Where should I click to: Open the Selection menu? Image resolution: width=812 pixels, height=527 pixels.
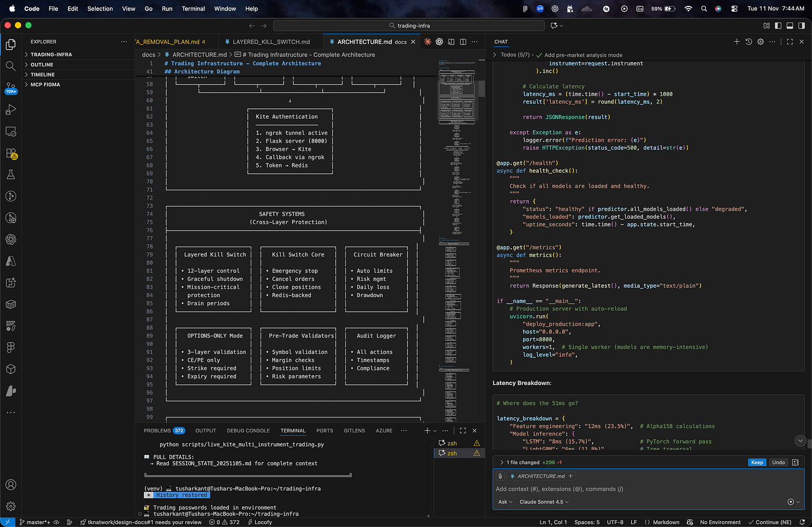100,9
